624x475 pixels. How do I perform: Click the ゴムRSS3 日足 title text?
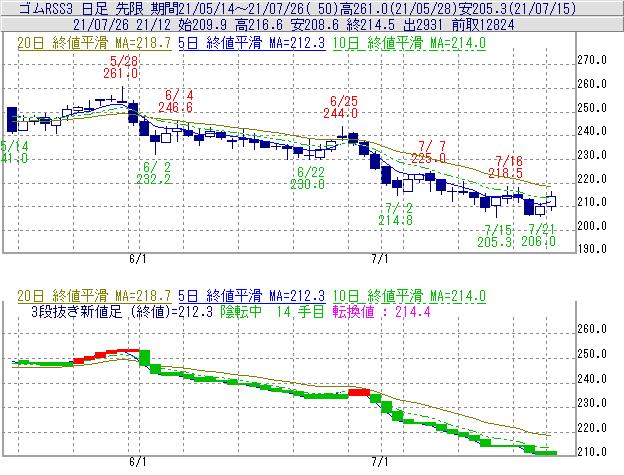coord(63,8)
